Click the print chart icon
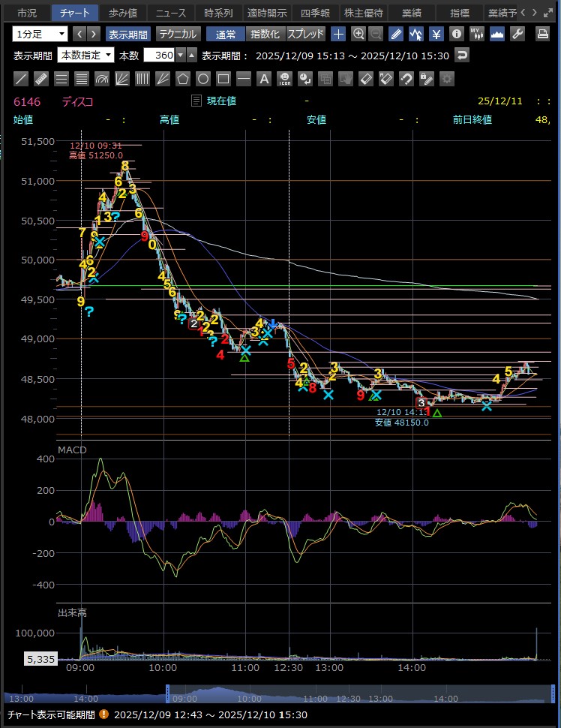This screenshot has height=728, width=561. 542,34
